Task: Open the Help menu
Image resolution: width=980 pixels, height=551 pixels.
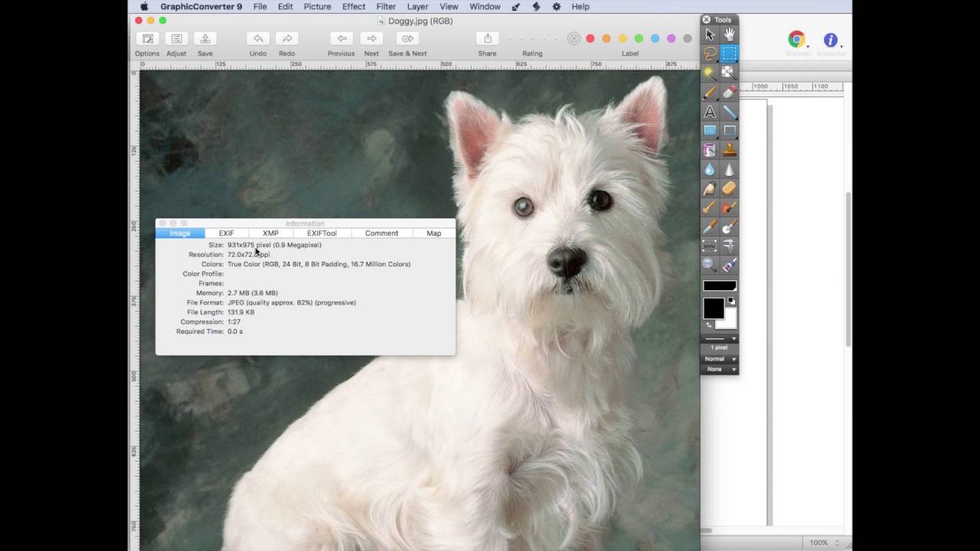Action: [x=580, y=6]
